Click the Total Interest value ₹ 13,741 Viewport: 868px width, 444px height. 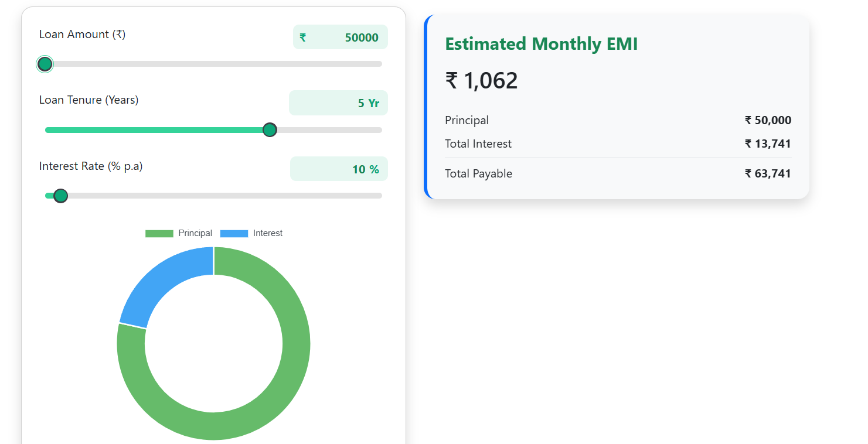[768, 144]
